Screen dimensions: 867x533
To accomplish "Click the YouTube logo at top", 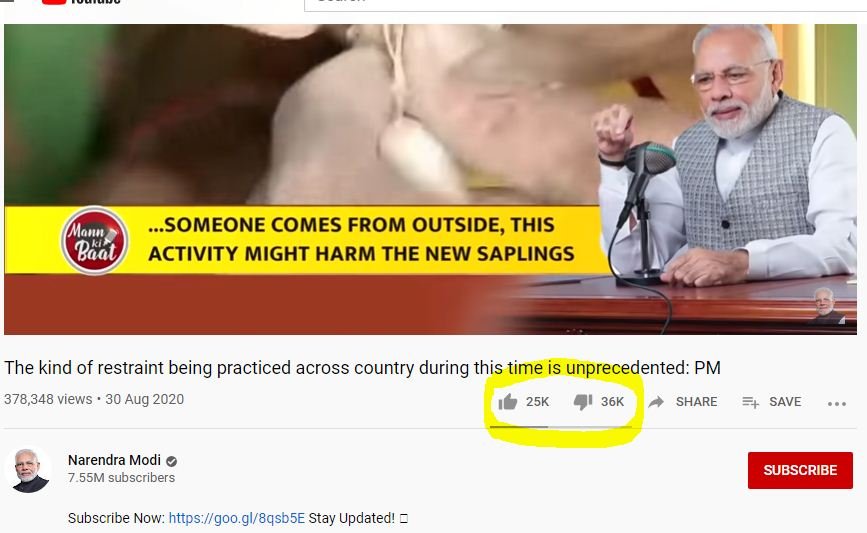I will pyautogui.click(x=81, y=2).
